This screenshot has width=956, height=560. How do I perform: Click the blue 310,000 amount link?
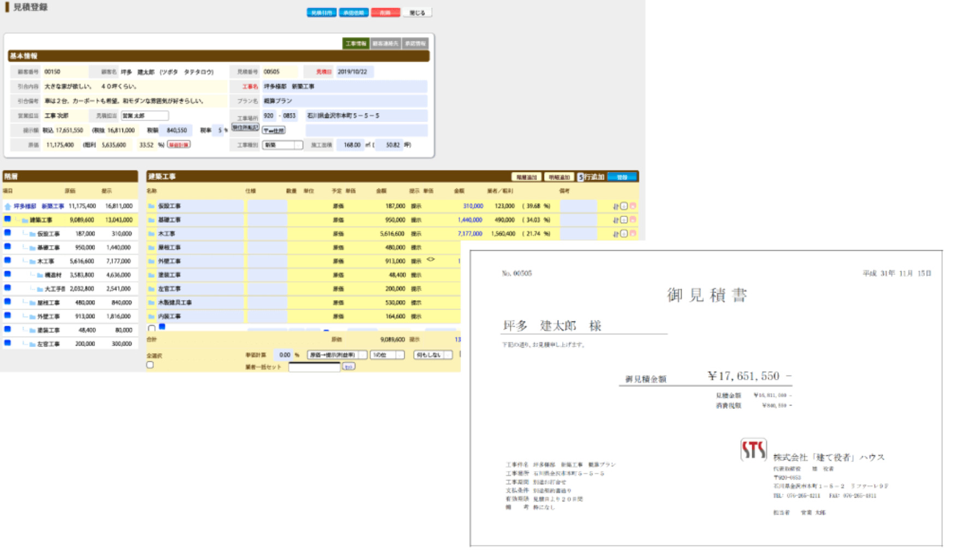coord(473,206)
